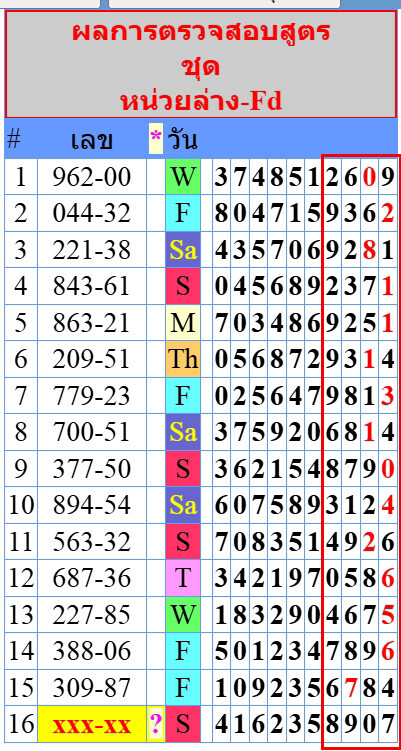This screenshot has width=401, height=751.
Task: Click the purple Sa day cell in row 3
Action: (183, 250)
